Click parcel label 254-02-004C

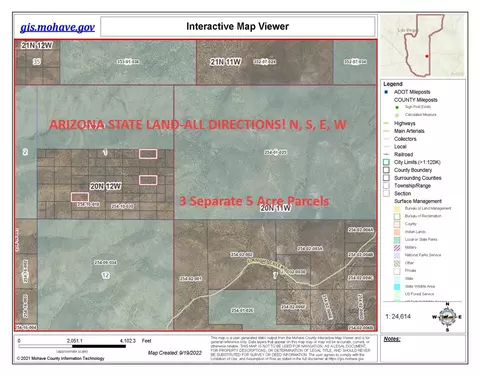point(361,278)
